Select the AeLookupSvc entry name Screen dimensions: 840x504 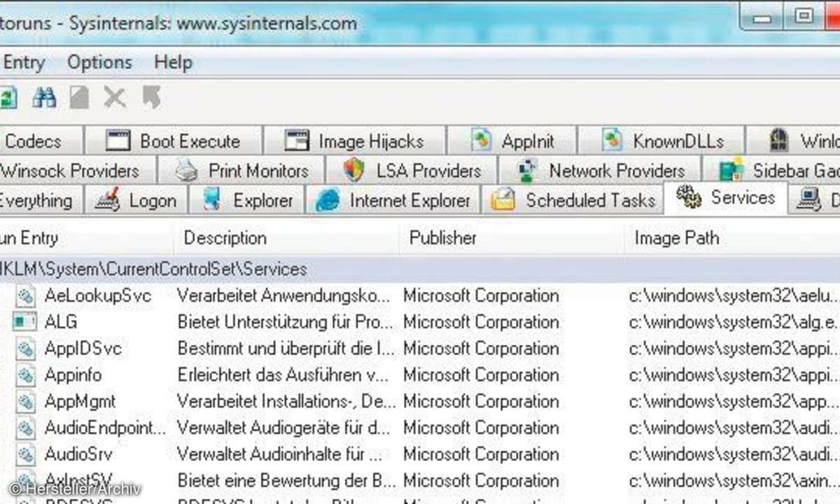click(x=98, y=296)
